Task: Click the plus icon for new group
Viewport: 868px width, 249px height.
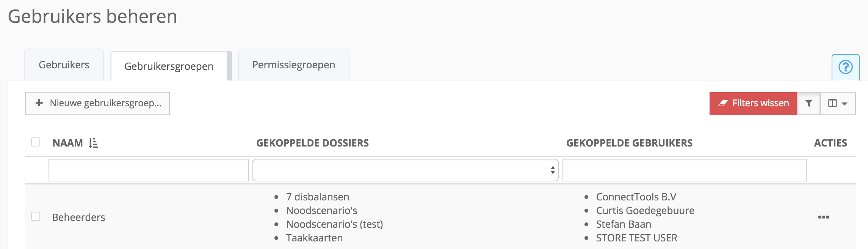Action: tap(39, 103)
